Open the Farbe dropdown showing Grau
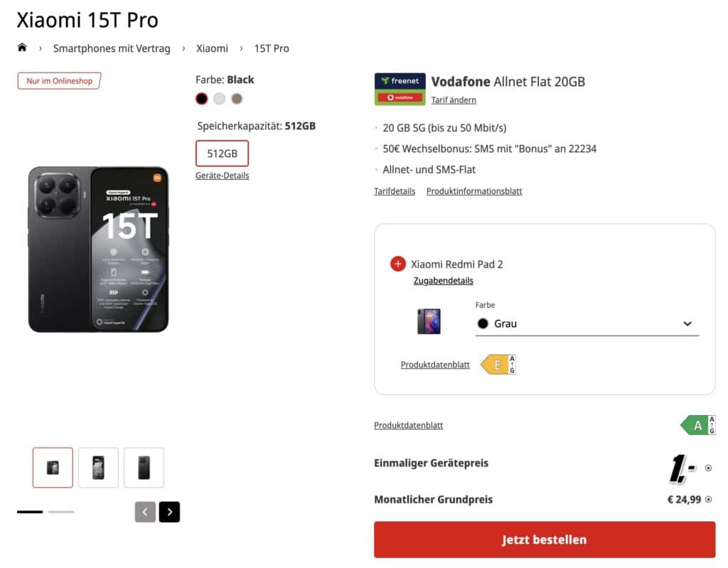Image resolution: width=728 pixels, height=568 pixels. [x=587, y=323]
